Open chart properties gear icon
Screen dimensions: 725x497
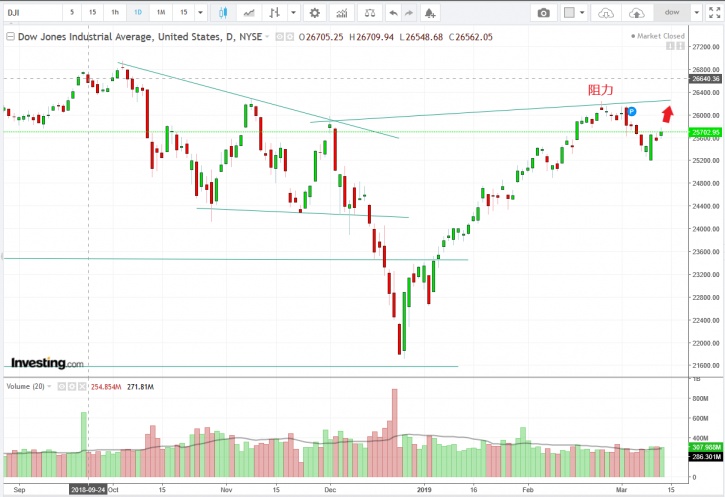point(315,13)
